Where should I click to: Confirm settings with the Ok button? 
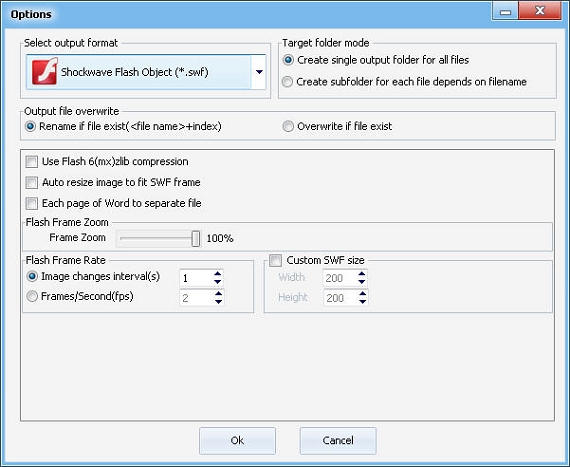237,440
